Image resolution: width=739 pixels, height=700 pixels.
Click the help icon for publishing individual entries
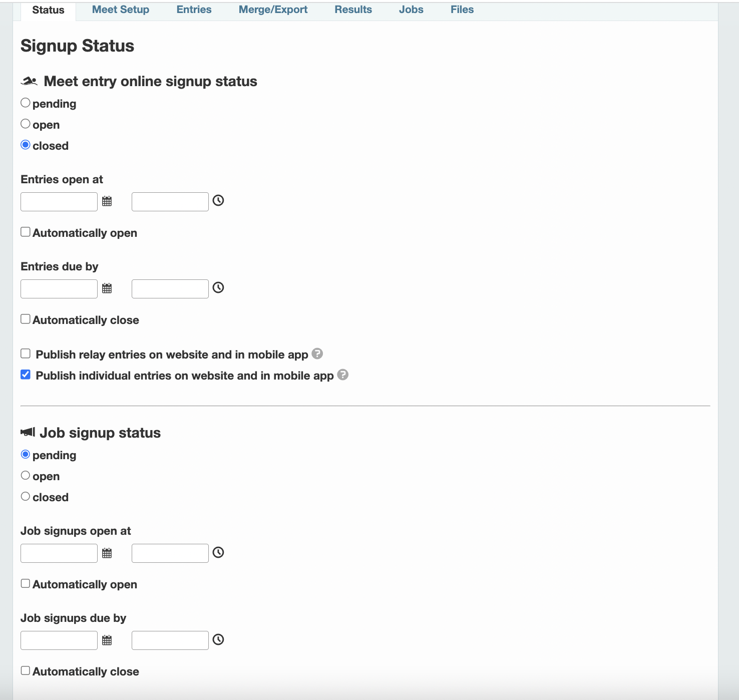pos(343,375)
